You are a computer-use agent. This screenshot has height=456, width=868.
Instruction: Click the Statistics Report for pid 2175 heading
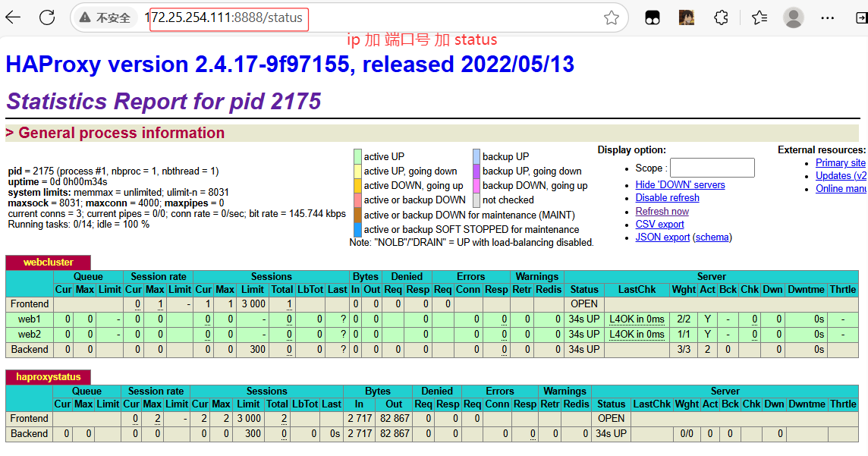(x=163, y=101)
